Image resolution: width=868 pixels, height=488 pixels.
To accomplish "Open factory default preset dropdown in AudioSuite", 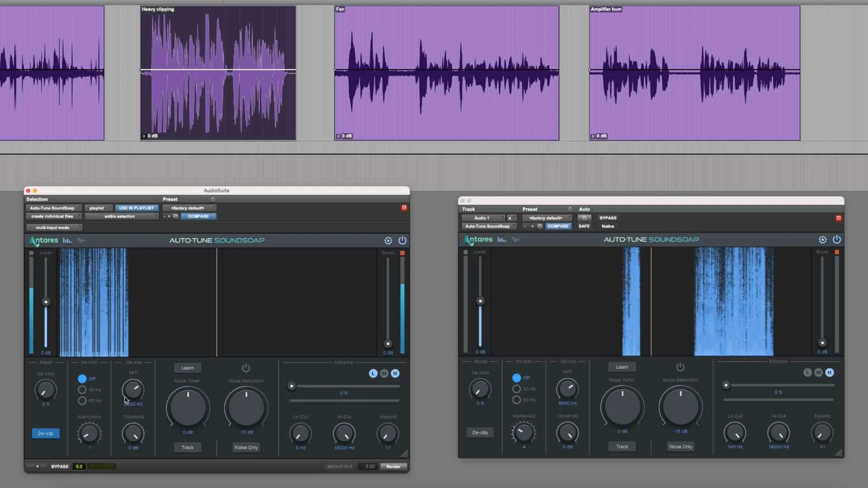I will pyautogui.click(x=189, y=208).
